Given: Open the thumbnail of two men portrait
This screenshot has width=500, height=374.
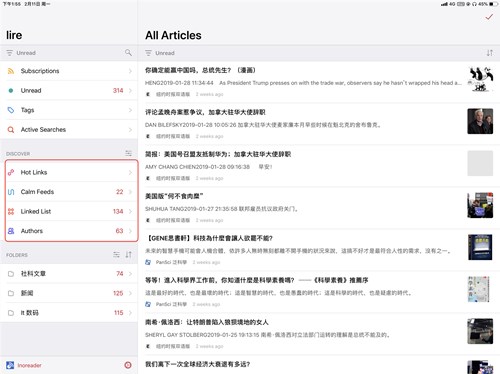Looking at the screenshot, I should 480,121.
